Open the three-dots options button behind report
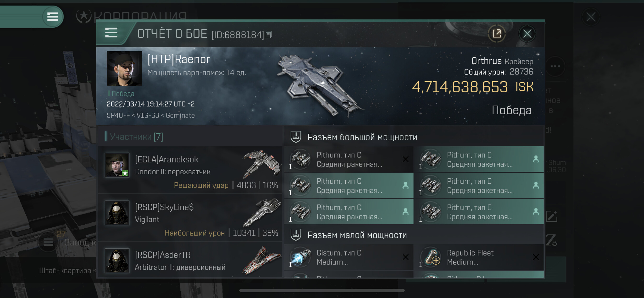Screen dimensions: 644x298 click(x=555, y=66)
